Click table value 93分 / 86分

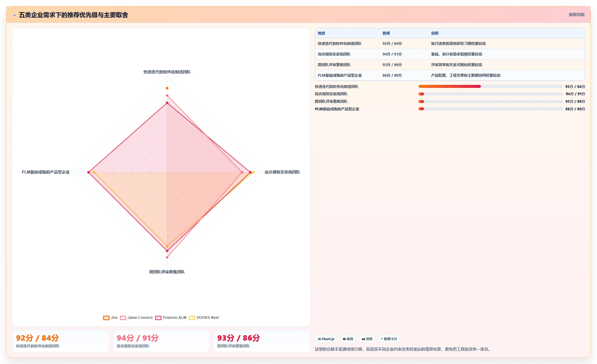[x=392, y=65]
